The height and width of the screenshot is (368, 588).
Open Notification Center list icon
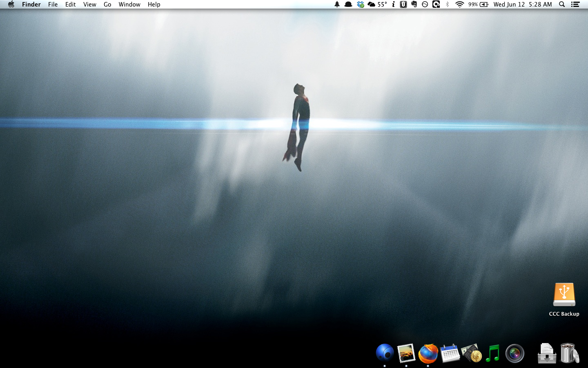(575, 4)
